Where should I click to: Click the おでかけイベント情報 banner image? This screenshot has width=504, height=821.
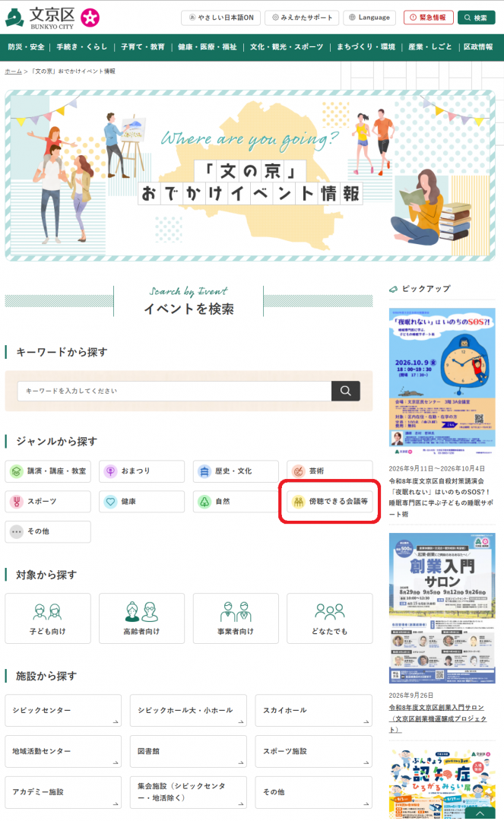click(x=250, y=176)
